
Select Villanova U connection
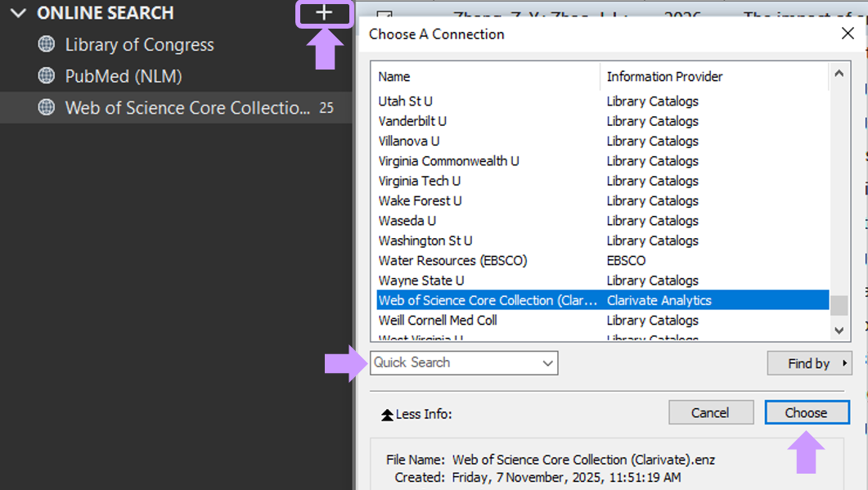pyautogui.click(x=408, y=142)
